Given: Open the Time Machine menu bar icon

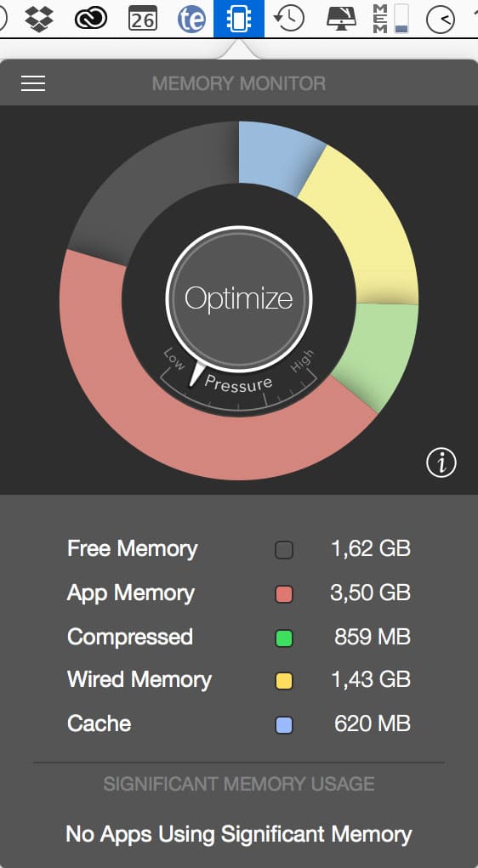Looking at the screenshot, I should (289, 19).
